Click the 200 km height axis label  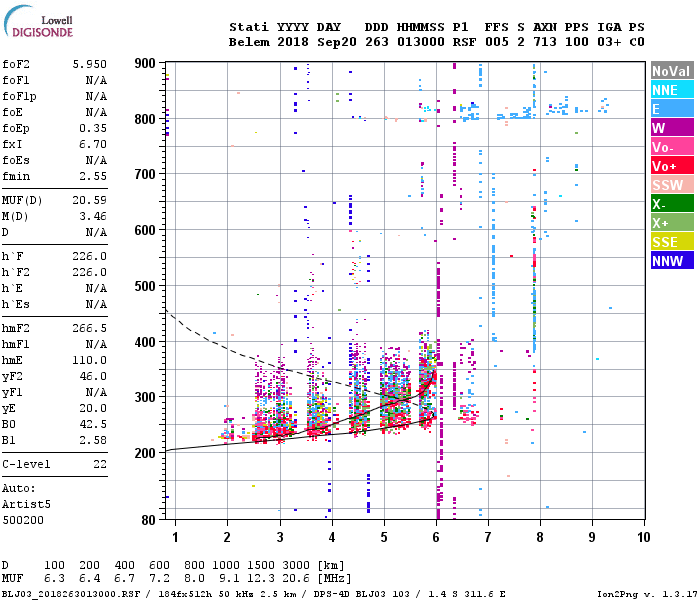click(x=145, y=453)
